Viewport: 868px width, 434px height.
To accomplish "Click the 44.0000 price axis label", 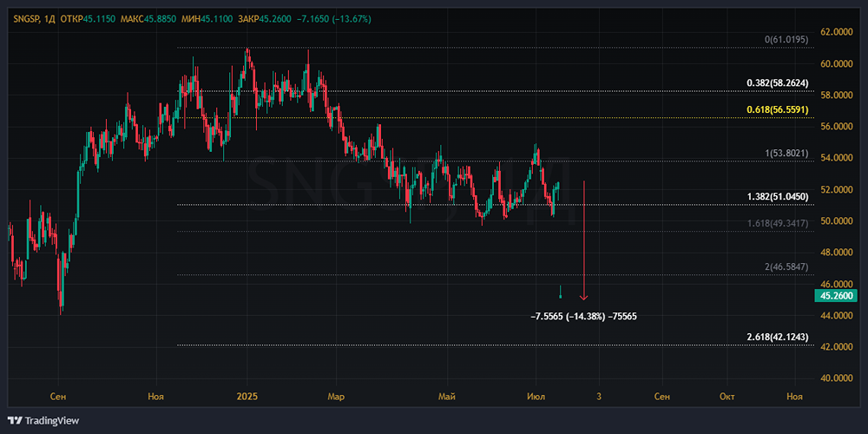I will [x=836, y=316].
